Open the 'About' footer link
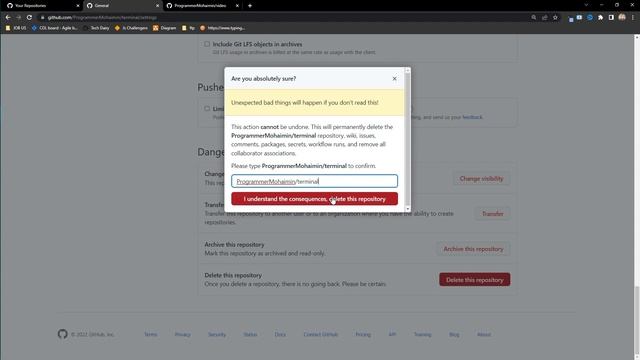 [484, 334]
